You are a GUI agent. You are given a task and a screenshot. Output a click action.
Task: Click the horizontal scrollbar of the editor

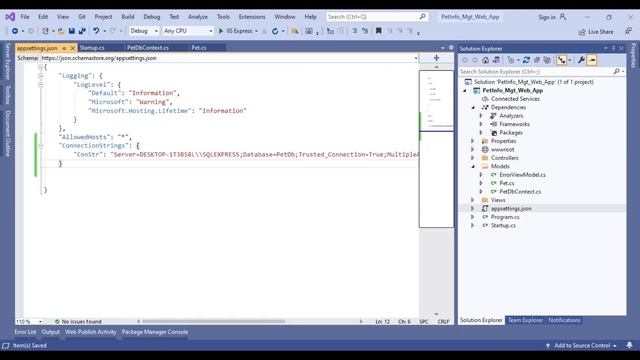[213, 322]
